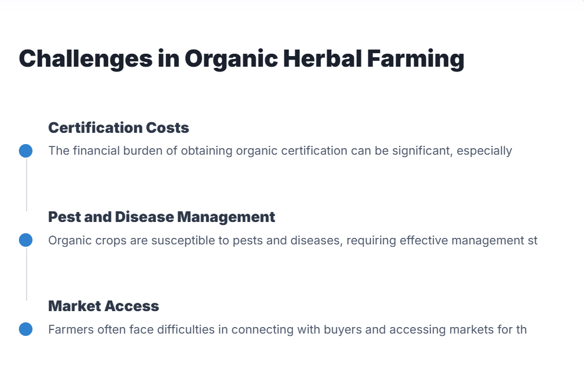Click the blue dot beside Certification Costs

(25, 151)
